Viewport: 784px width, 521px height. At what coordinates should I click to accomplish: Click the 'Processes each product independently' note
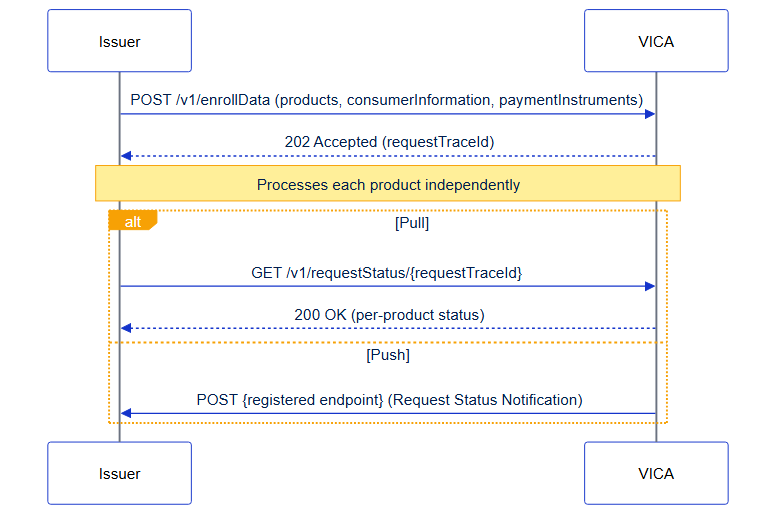coord(388,184)
